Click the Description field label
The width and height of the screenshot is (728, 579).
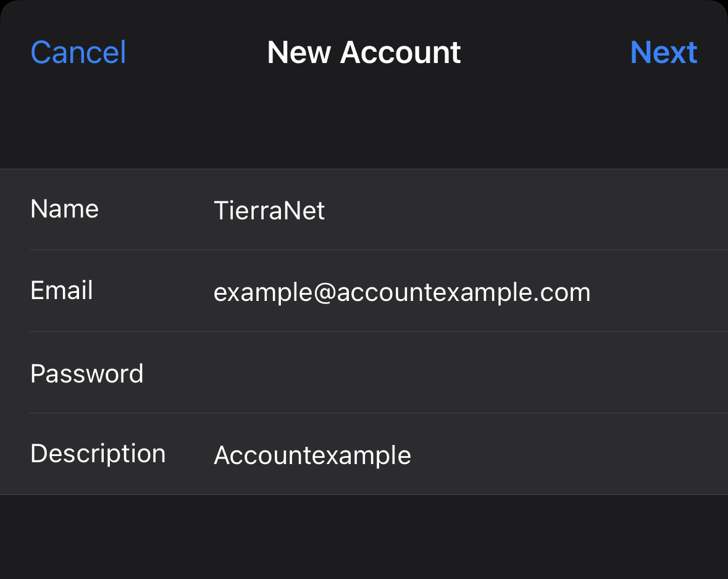point(98,454)
